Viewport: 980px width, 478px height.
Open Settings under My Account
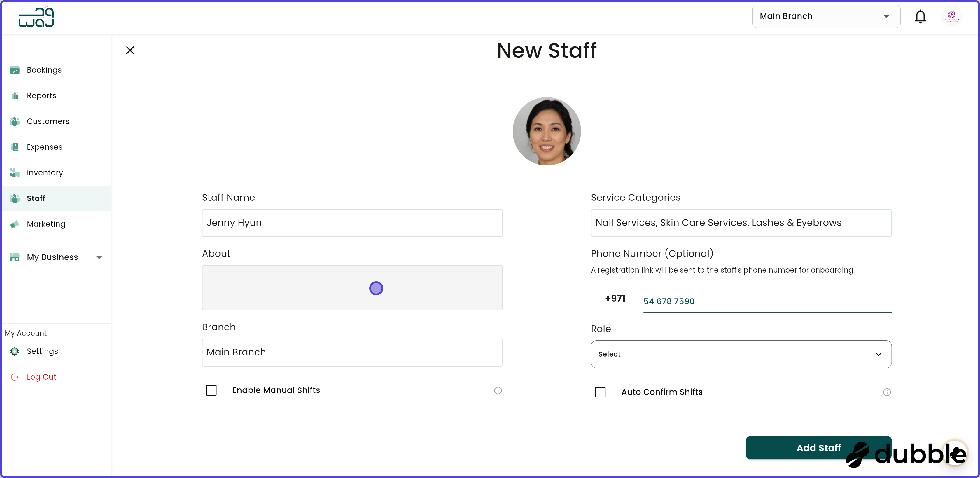[x=42, y=351]
